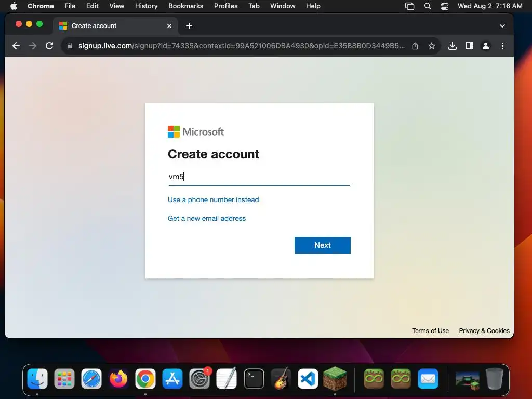Screen dimensions: 532x399
Task: Open Launchpad from the Dock
Action: point(64,379)
